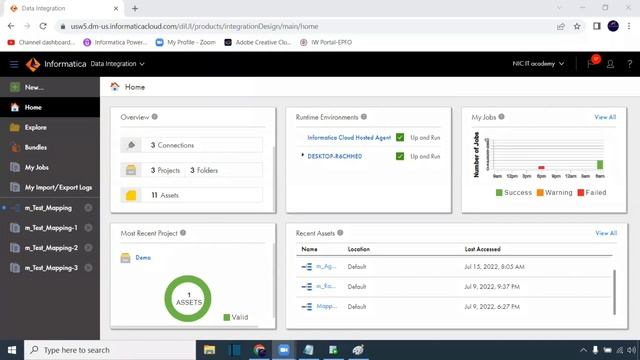Open Zoom from the taskbar
This screenshot has height=360, width=640.
pos(284,350)
